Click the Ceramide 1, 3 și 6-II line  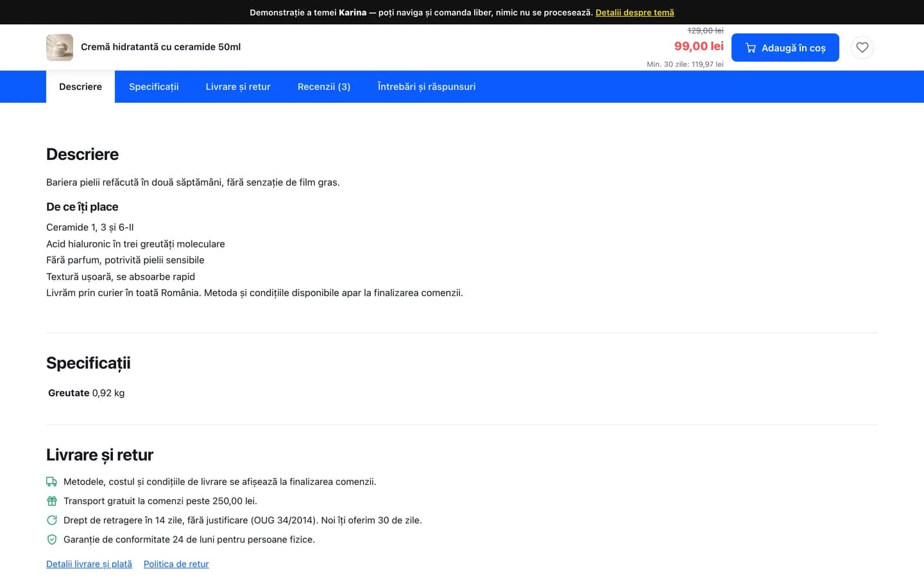(90, 227)
